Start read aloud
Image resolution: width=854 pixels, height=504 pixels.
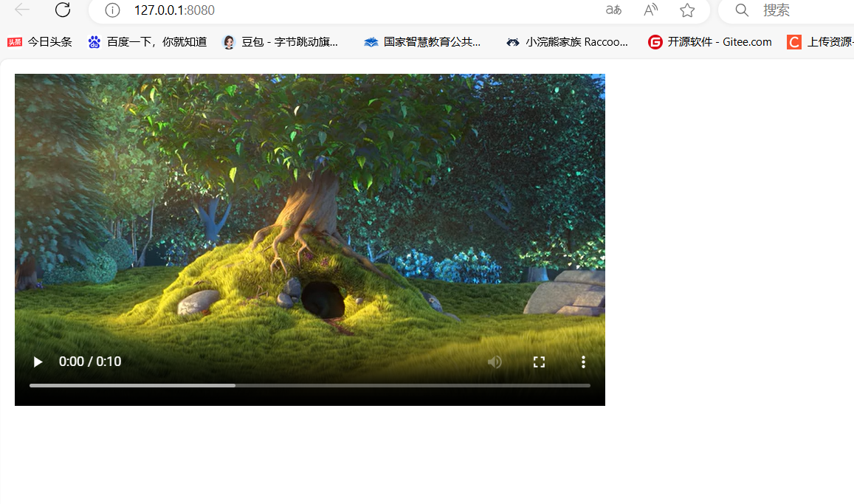[x=651, y=10]
